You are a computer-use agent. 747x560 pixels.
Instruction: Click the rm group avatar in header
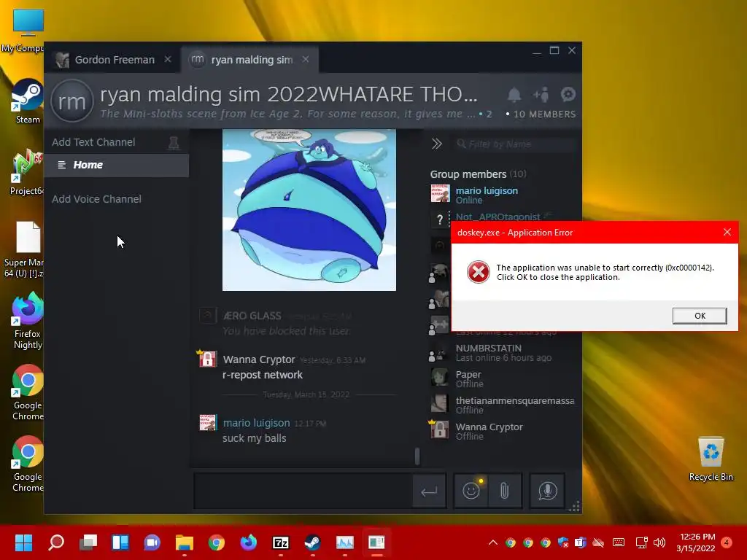pos(72,101)
